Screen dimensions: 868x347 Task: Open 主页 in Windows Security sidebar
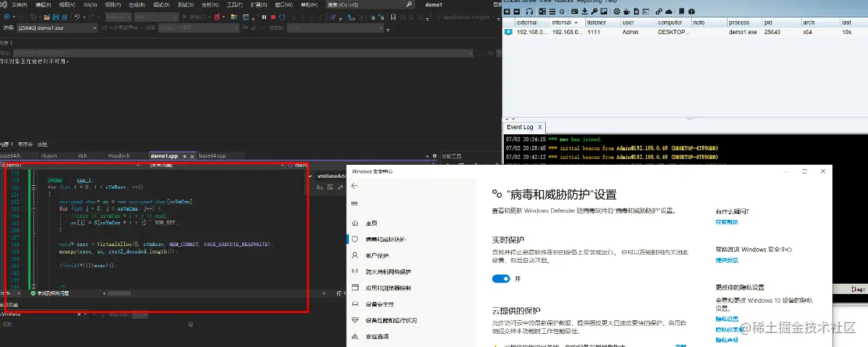tap(371, 224)
